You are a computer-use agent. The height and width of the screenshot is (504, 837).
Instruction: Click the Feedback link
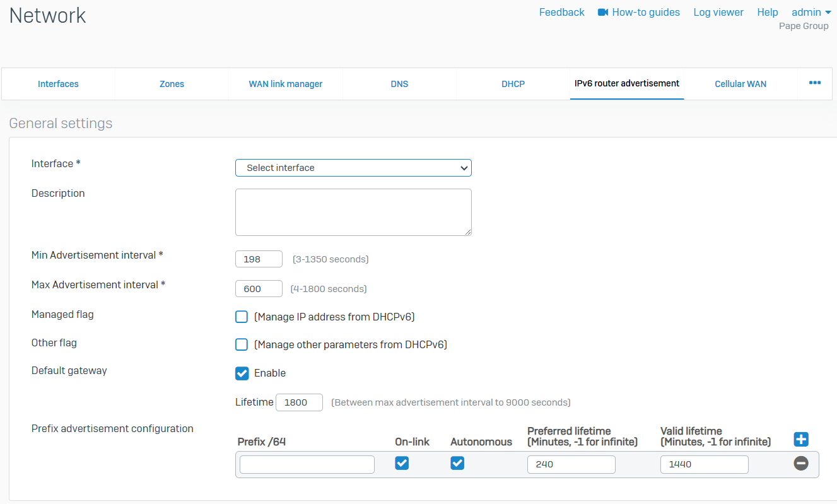(561, 13)
